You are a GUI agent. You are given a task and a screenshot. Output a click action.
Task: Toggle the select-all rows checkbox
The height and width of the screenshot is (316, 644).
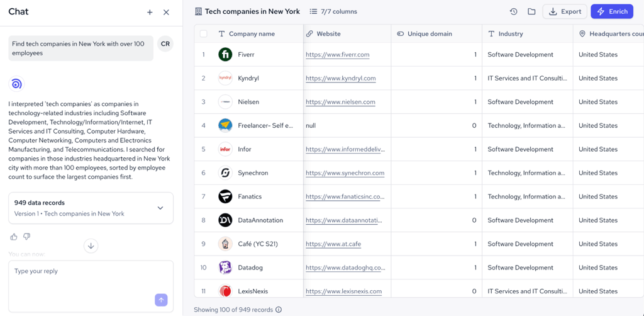coord(203,34)
